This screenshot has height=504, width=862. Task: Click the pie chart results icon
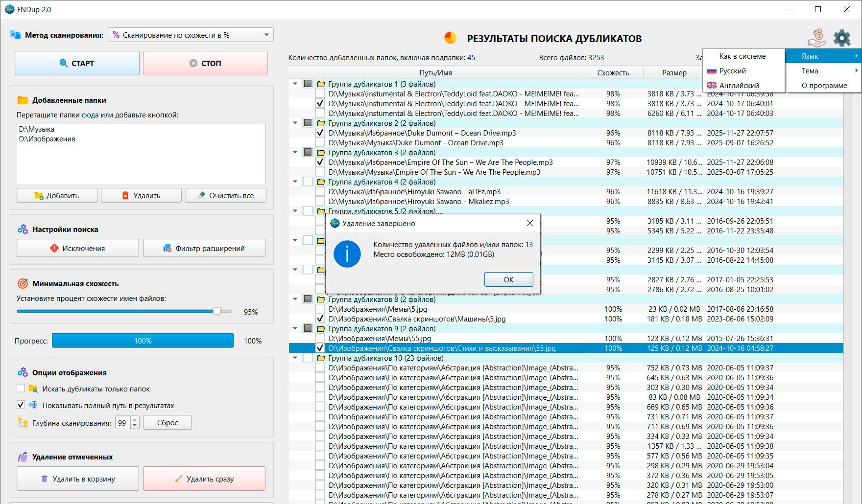(x=450, y=38)
